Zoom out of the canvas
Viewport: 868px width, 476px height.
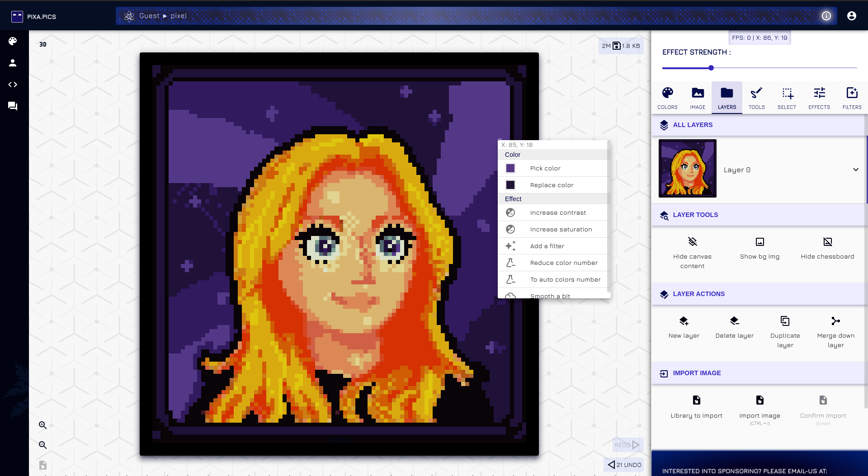point(43,445)
